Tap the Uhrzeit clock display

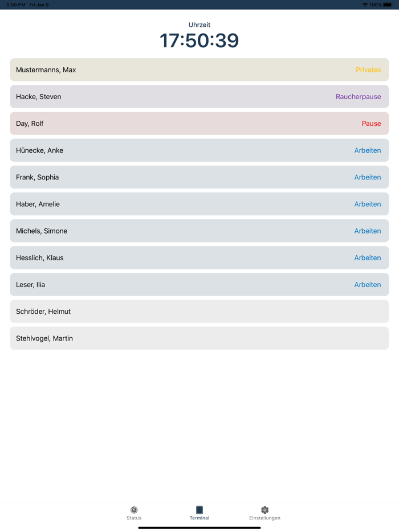pos(199,40)
